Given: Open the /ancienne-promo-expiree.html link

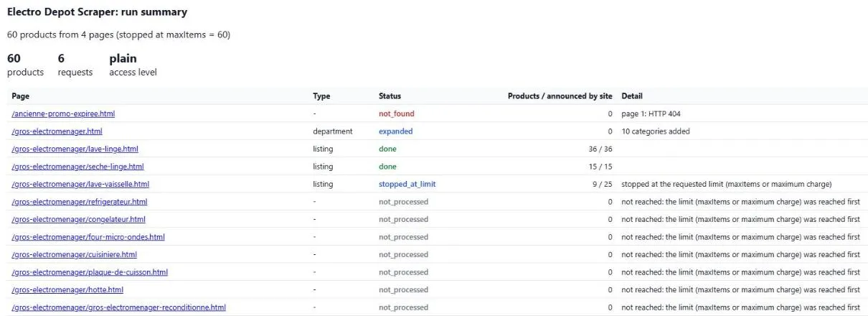Looking at the screenshot, I should point(63,113).
